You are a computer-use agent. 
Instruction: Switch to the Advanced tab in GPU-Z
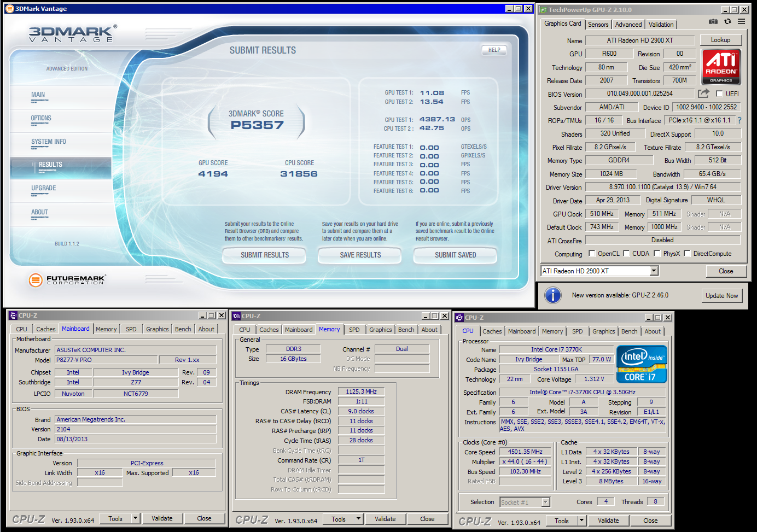(x=628, y=25)
